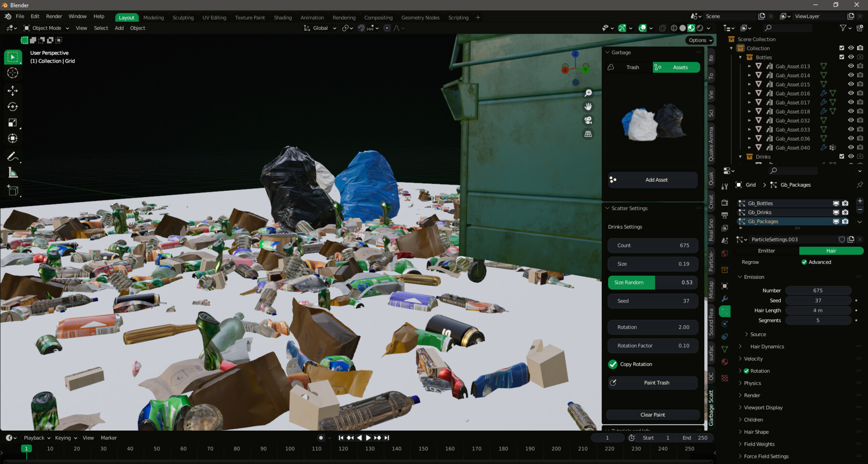
Task: Open the Object Mode dropdown
Action: (x=46, y=27)
